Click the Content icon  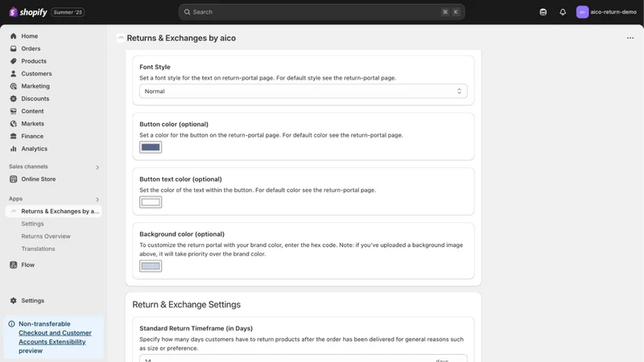pyautogui.click(x=13, y=111)
